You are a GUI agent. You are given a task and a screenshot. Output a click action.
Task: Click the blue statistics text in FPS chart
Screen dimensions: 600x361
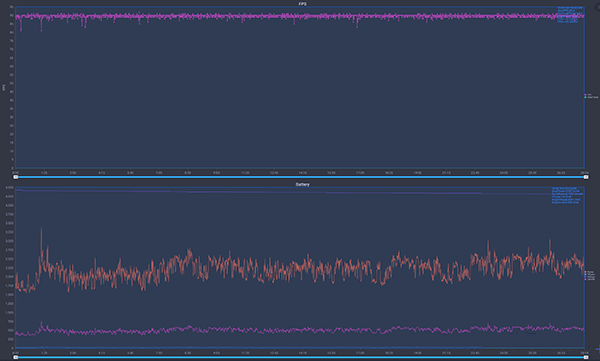tap(570, 15)
